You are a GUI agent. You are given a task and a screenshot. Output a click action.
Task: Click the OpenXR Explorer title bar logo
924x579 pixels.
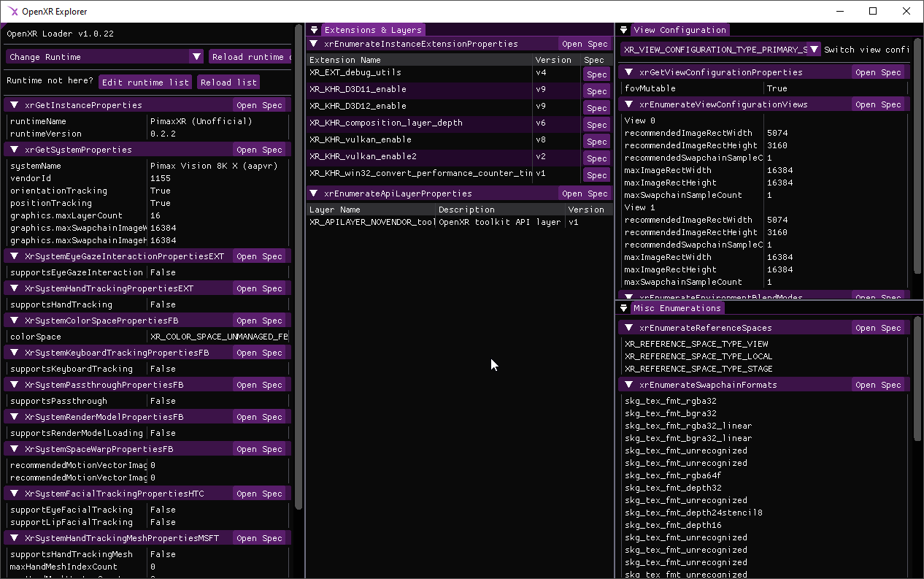[13, 11]
